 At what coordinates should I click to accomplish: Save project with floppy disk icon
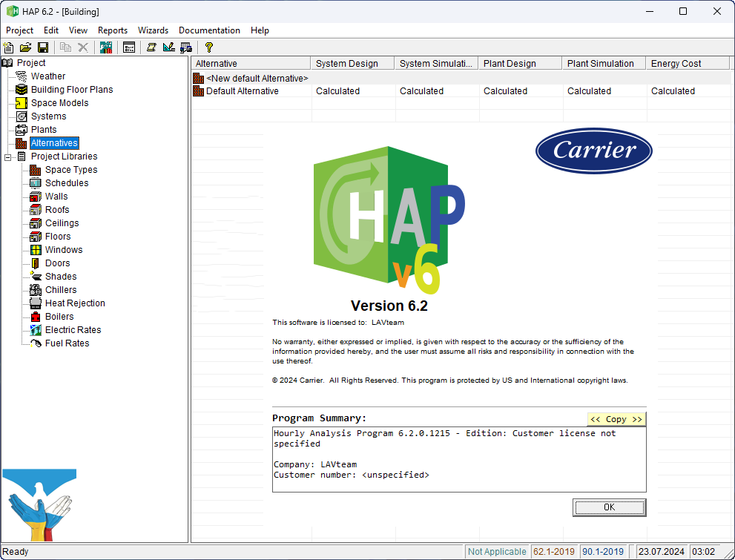pos(43,47)
